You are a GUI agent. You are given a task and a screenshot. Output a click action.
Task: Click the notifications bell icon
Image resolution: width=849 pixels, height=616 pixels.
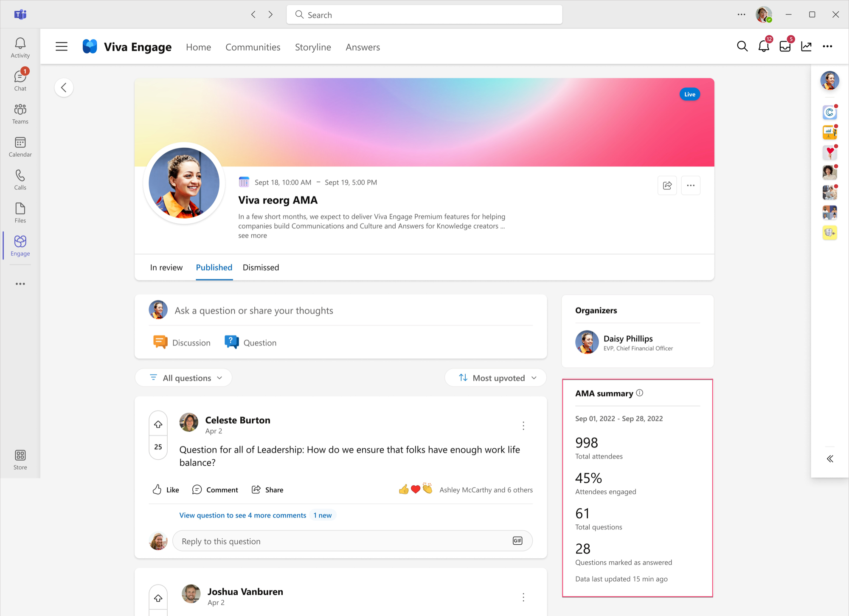[x=763, y=46]
